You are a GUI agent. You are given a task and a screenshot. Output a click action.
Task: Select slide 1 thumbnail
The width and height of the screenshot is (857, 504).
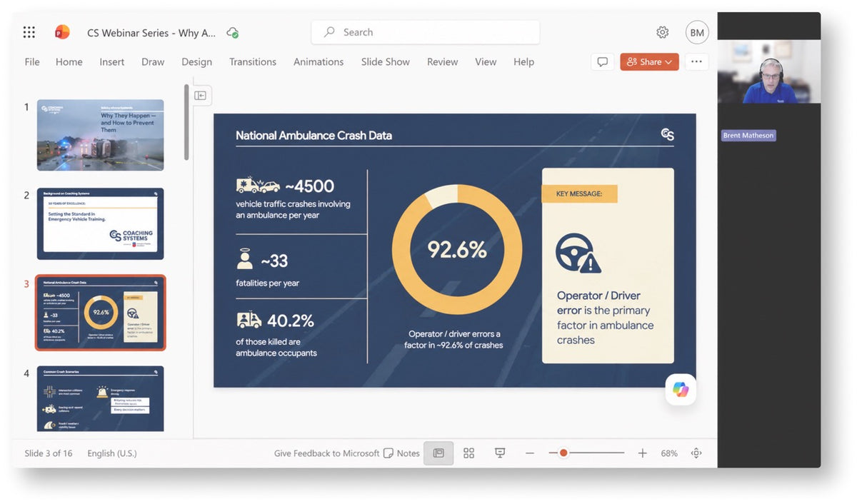(101, 135)
